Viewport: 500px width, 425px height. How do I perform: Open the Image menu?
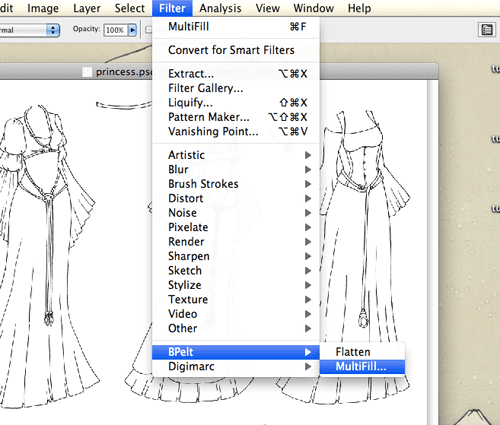[x=43, y=8]
